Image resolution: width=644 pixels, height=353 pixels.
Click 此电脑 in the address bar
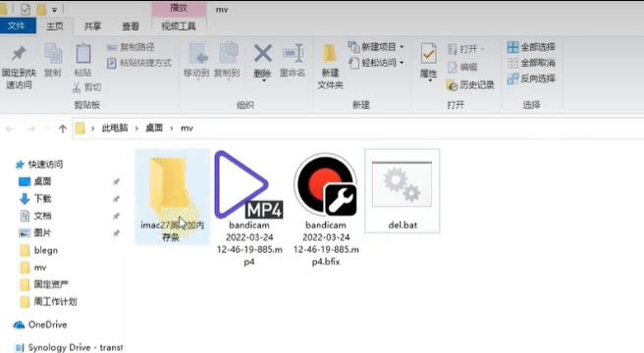point(115,128)
